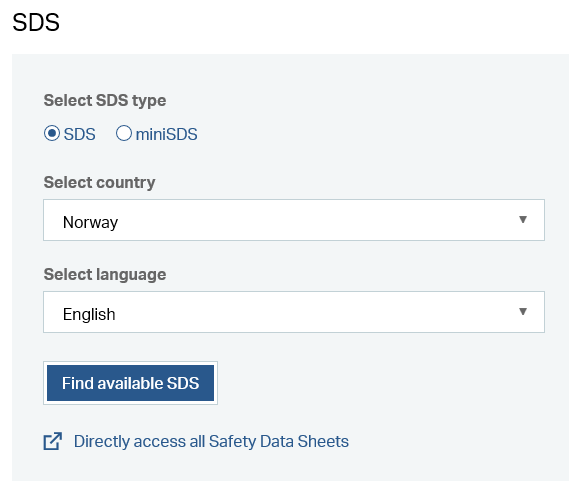Open Directly access all Safety Data Sheets link

[x=211, y=441]
